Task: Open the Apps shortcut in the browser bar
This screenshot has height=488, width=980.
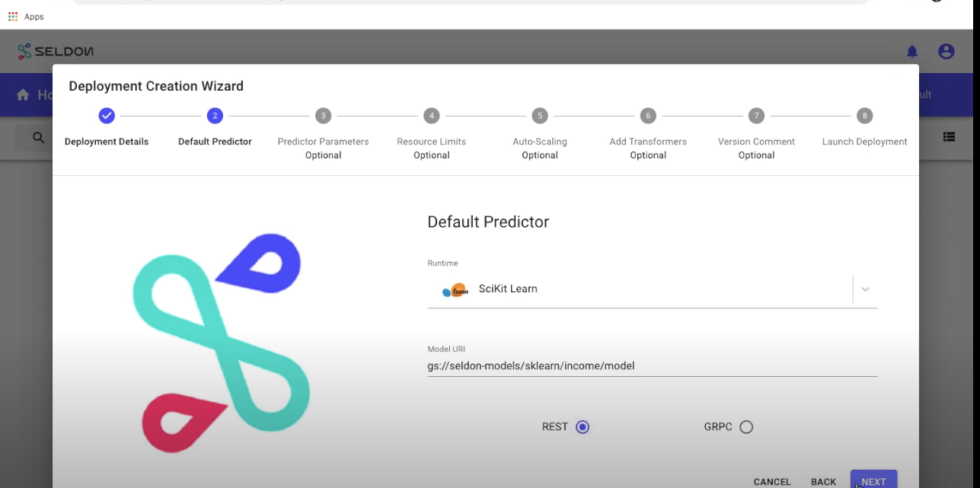Action: point(30,16)
